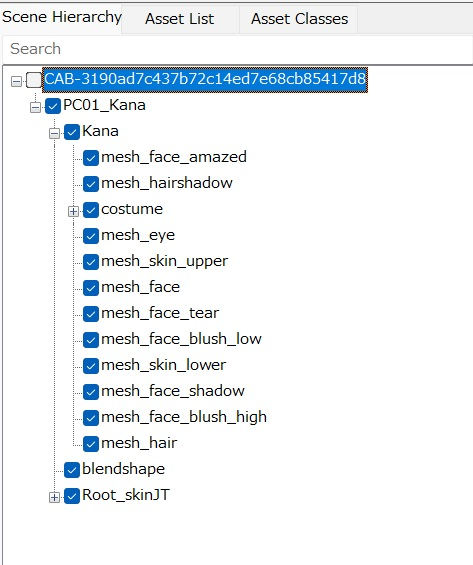
Task: Open the Asset Classes tab
Action: click(x=299, y=19)
